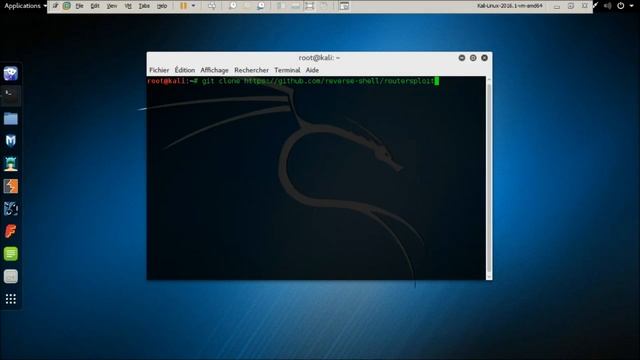Viewport: 640px width, 360px height.
Task: Open the terminal's Terminal menu
Action: point(287,70)
